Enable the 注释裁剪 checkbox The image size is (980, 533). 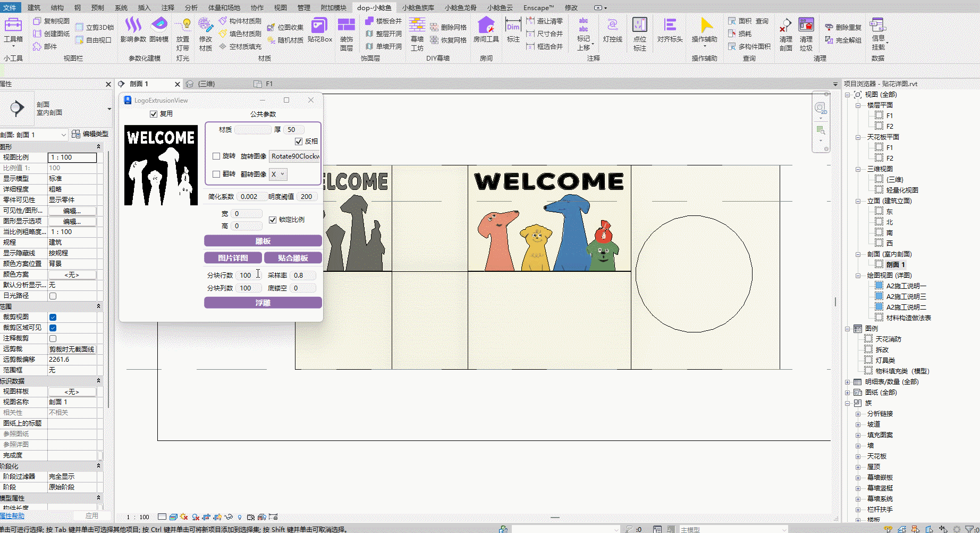(53, 338)
